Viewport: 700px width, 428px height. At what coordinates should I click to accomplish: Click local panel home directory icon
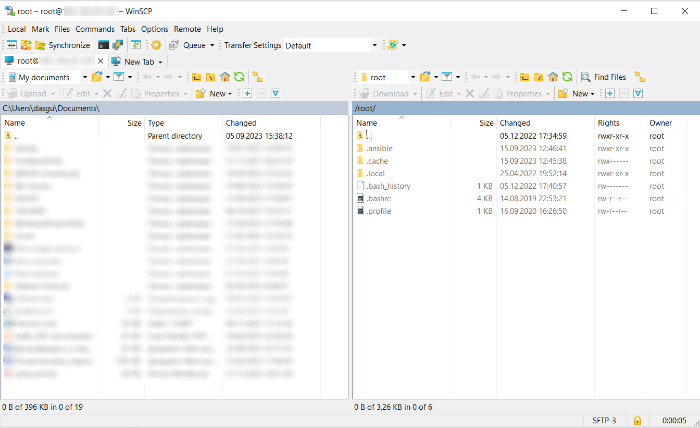point(225,77)
